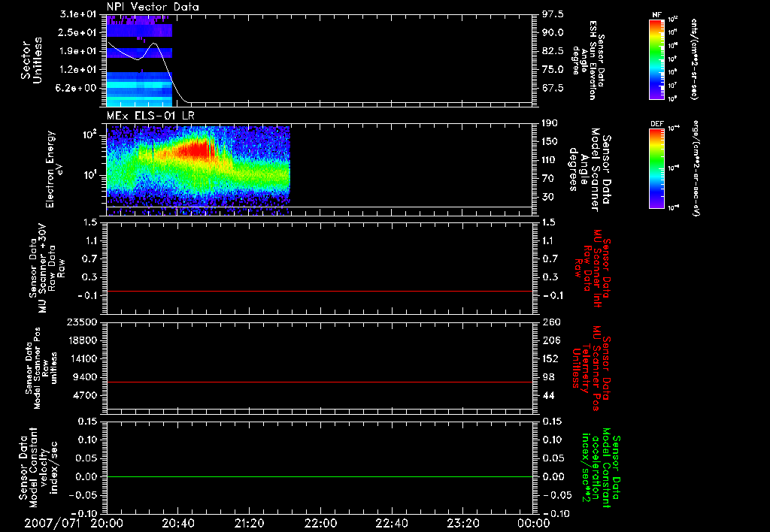770x532 pixels.
Task: Click the 110 scanner angle tick value
Action: [x=550, y=160]
